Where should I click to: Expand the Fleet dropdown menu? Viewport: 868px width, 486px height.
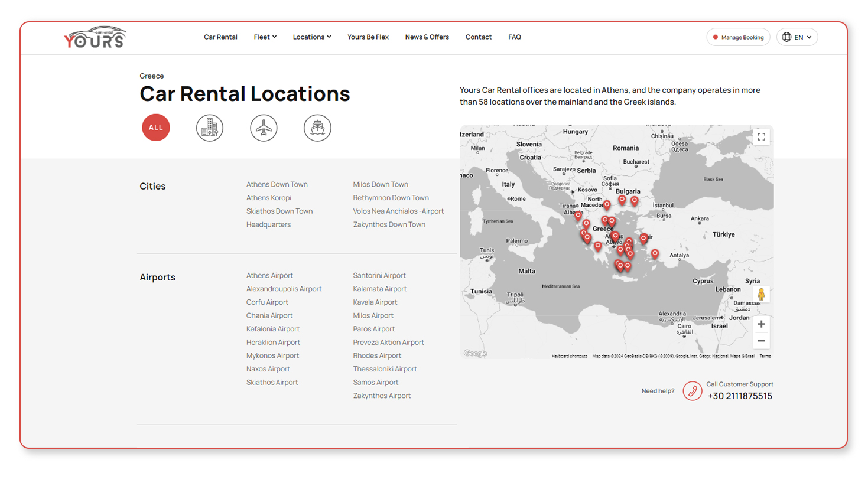tap(265, 37)
